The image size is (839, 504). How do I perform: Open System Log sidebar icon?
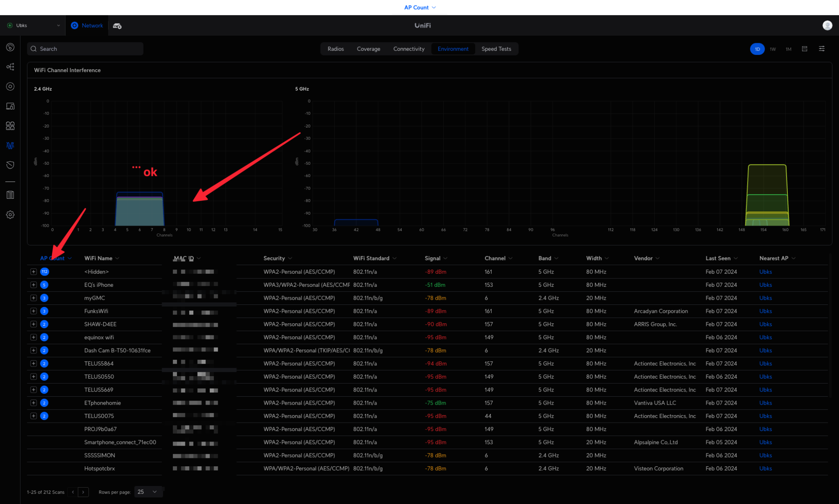pyautogui.click(x=10, y=195)
